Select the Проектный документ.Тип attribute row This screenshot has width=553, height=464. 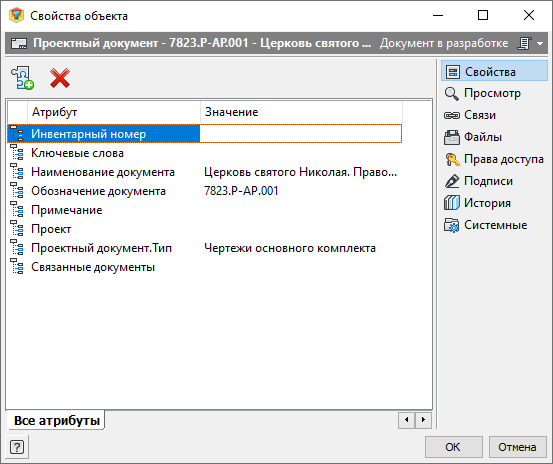pyautogui.click(x=205, y=248)
